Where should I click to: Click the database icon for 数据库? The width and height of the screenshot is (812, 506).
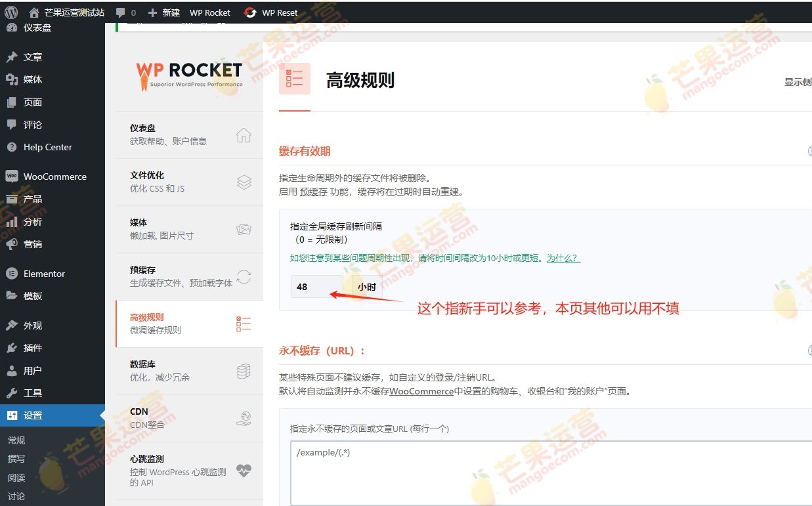tap(244, 371)
